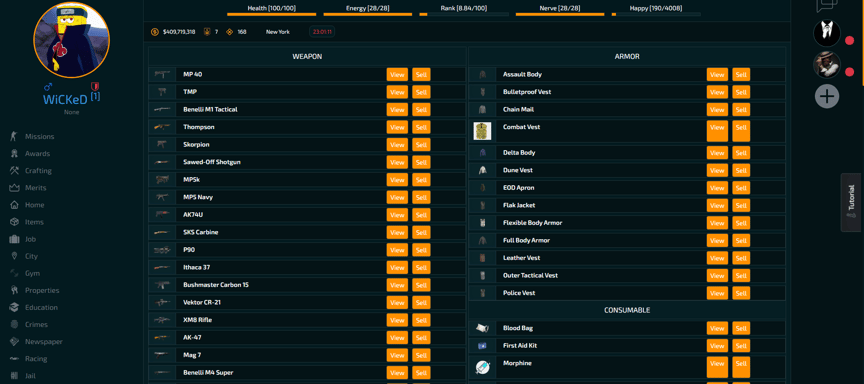Open Education menu link
Screen dimensions: 864x384
(x=41, y=307)
